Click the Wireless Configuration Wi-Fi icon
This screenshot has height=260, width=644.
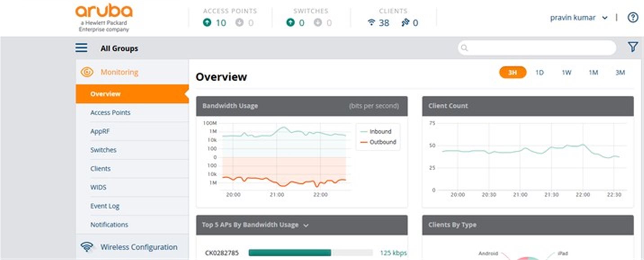[x=87, y=247]
